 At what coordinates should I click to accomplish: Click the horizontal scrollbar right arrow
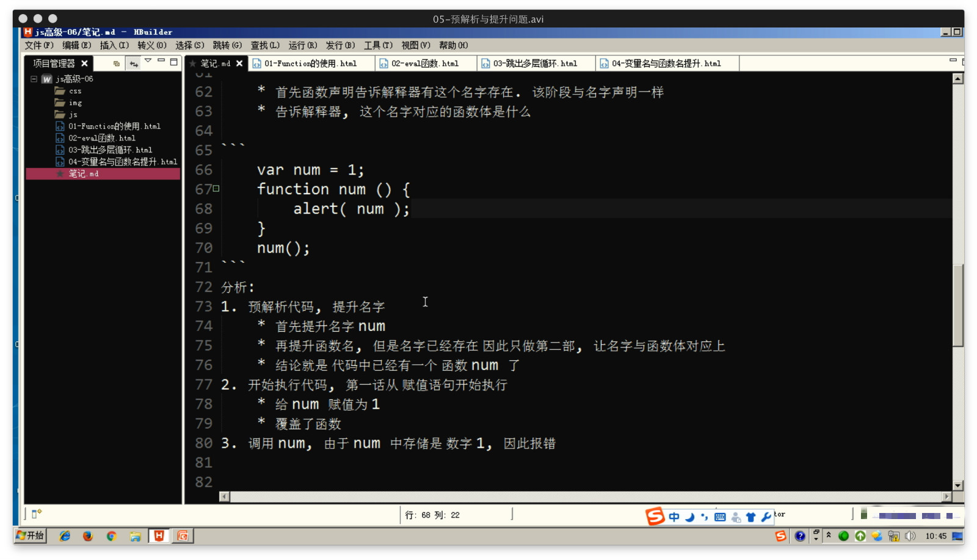coord(947,496)
